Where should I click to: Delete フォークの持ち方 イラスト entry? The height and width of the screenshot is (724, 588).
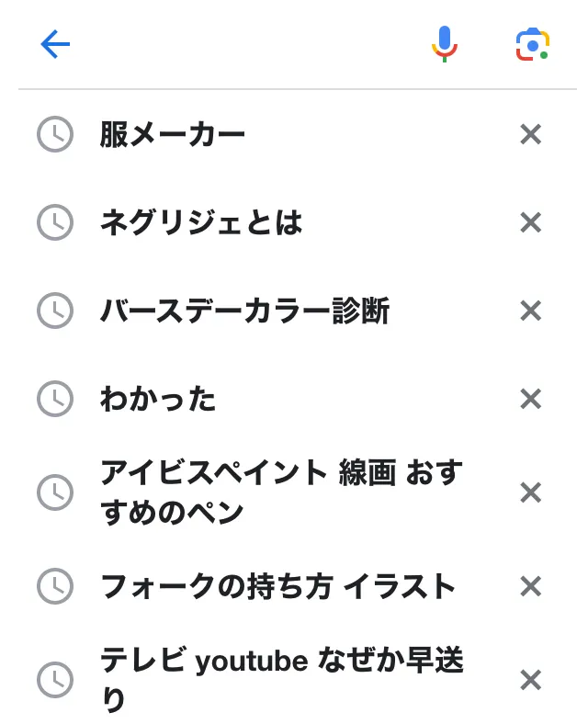click(x=530, y=586)
